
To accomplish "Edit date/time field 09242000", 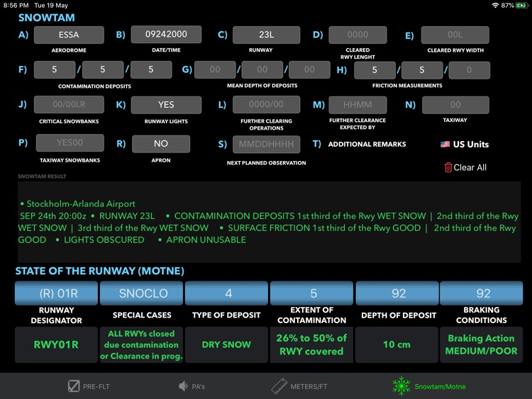I will pyautogui.click(x=166, y=34).
